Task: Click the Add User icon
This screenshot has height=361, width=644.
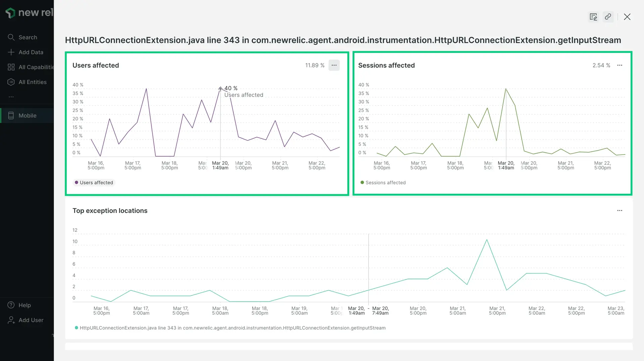Action: [x=11, y=320]
